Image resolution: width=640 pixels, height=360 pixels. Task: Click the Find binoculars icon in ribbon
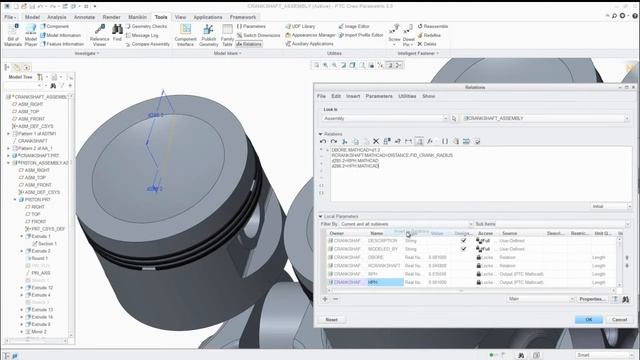pyautogui.click(x=117, y=33)
